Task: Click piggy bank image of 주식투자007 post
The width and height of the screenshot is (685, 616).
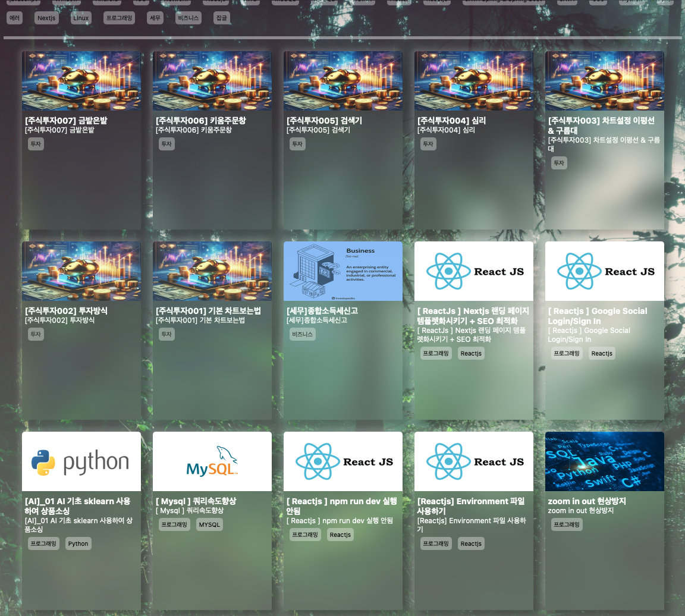Action: [x=81, y=81]
